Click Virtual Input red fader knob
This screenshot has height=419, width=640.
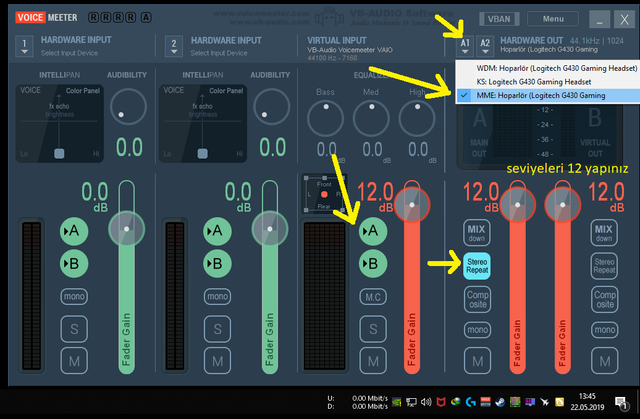(412, 205)
